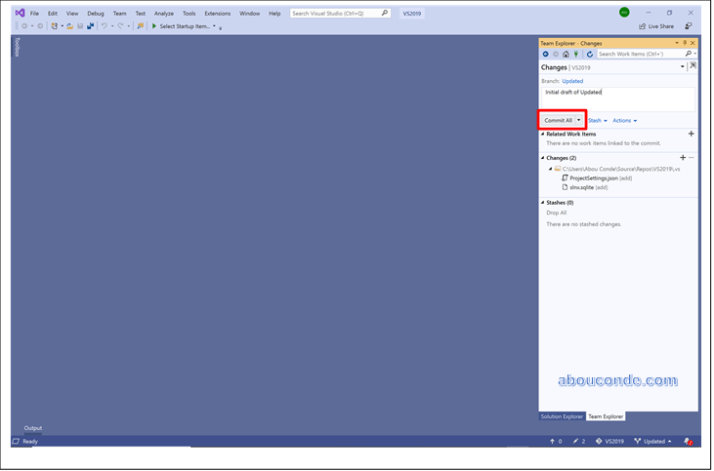Expand the Actions dropdown
This screenshot has height=471, width=714.
point(624,120)
